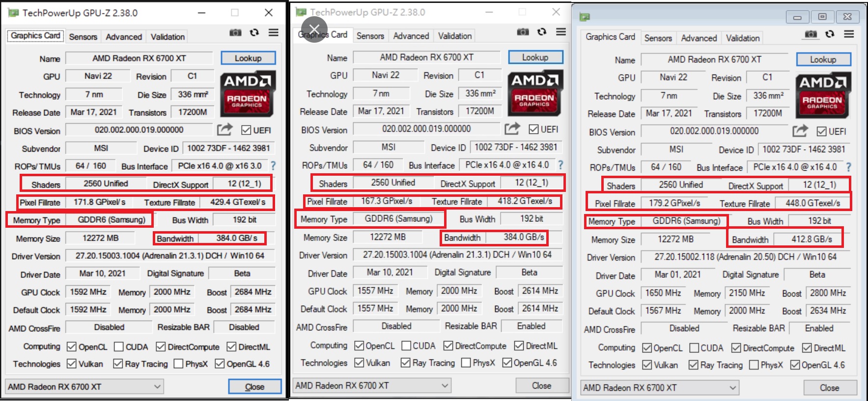
Task: Click Driver Date Mar 01, 2021 in right window
Action: click(677, 274)
